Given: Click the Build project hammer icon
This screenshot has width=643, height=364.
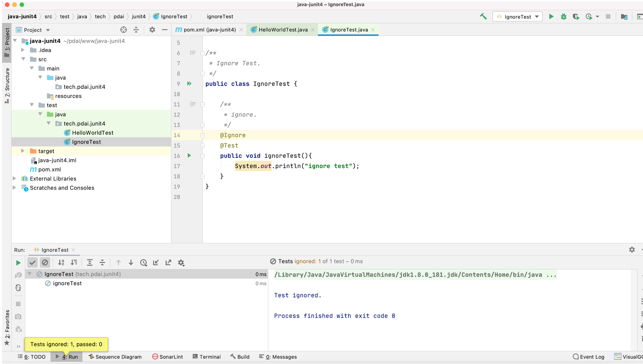Looking at the screenshot, I should click(483, 17).
